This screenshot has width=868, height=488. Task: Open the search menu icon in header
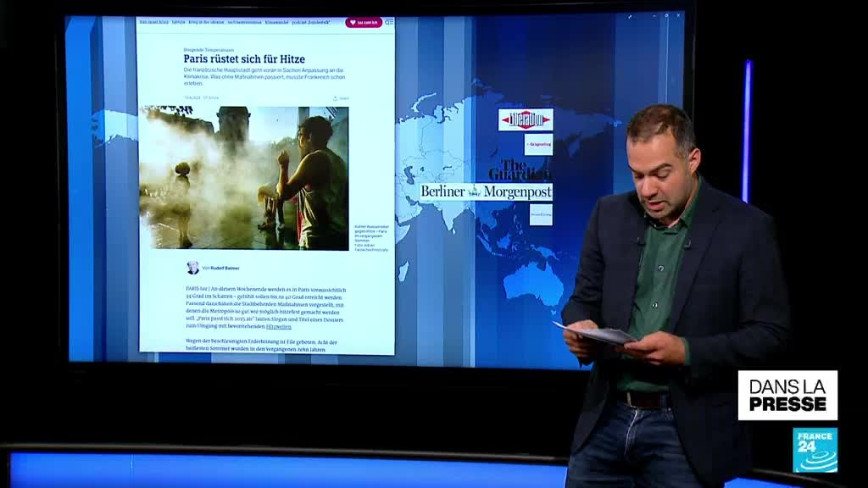click(389, 23)
